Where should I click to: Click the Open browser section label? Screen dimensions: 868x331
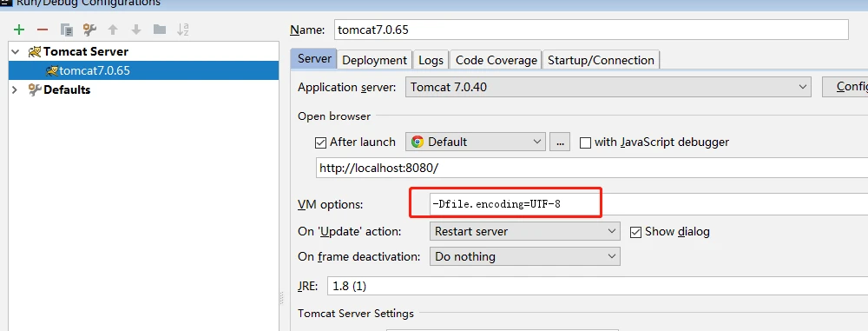click(x=334, y=116)
